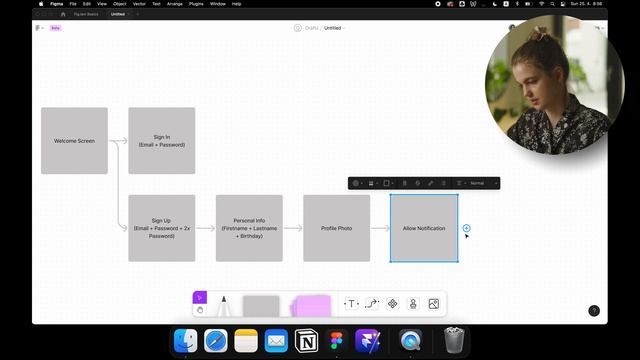The height and width of the screenshot is (360, 640).
Task: Open the Vector menu
Action: pos(139,4)
